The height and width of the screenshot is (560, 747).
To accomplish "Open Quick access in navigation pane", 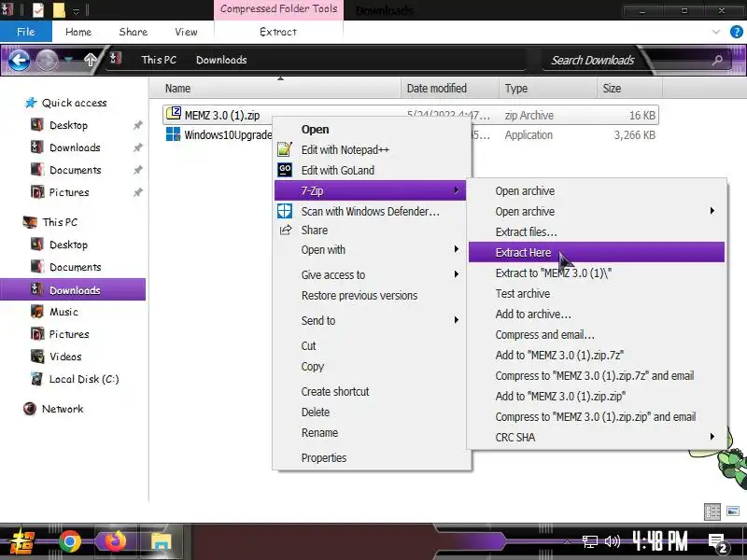I will (74, 103).
